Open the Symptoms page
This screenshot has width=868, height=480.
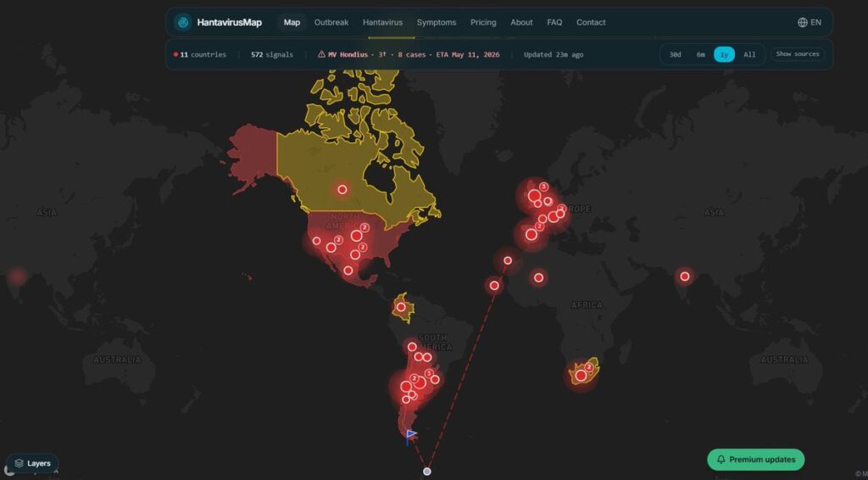click(x=437, y=22)
